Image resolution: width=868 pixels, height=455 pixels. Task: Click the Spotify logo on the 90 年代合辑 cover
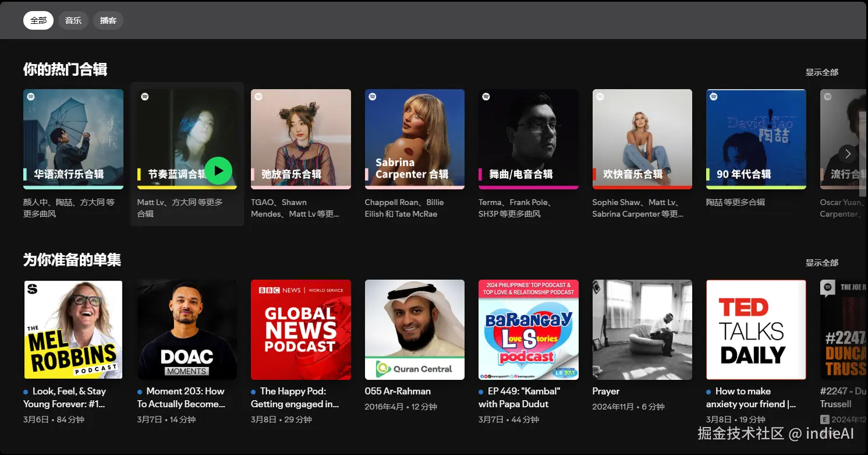(x=713, y=96)
